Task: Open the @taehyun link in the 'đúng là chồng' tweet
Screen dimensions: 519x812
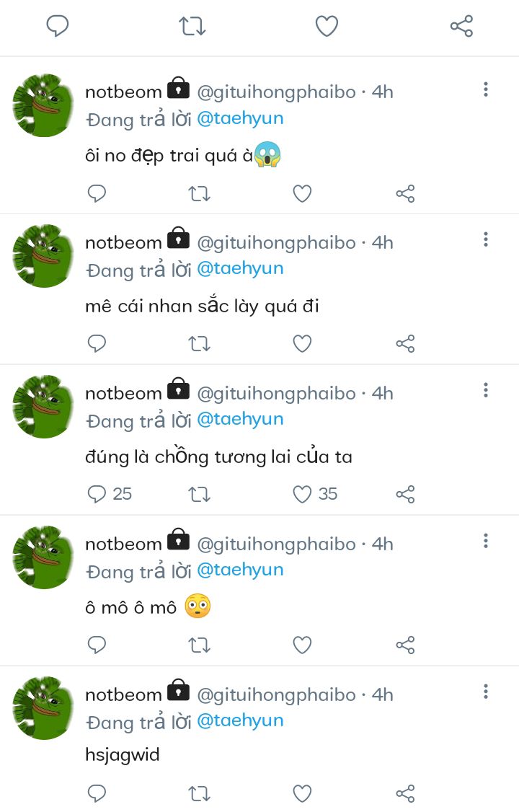Action: tap(240, 420)
